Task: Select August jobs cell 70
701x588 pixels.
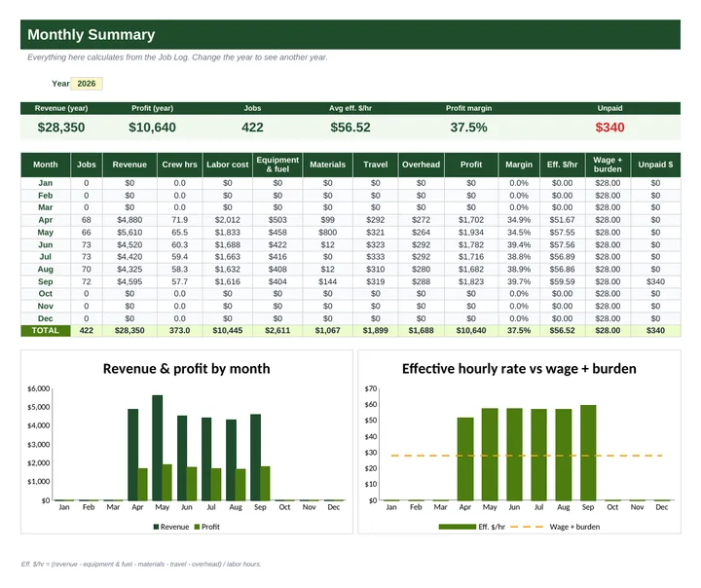Action: pos(87,270)
